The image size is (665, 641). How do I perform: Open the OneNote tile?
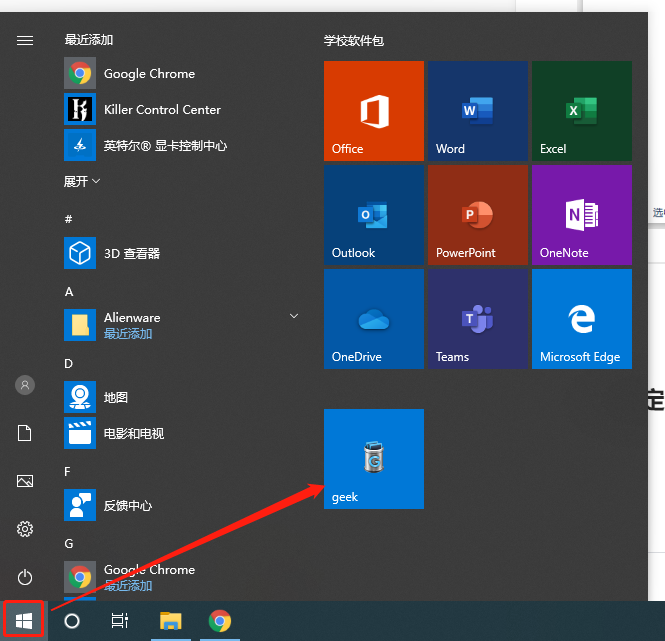pos(581,215)
